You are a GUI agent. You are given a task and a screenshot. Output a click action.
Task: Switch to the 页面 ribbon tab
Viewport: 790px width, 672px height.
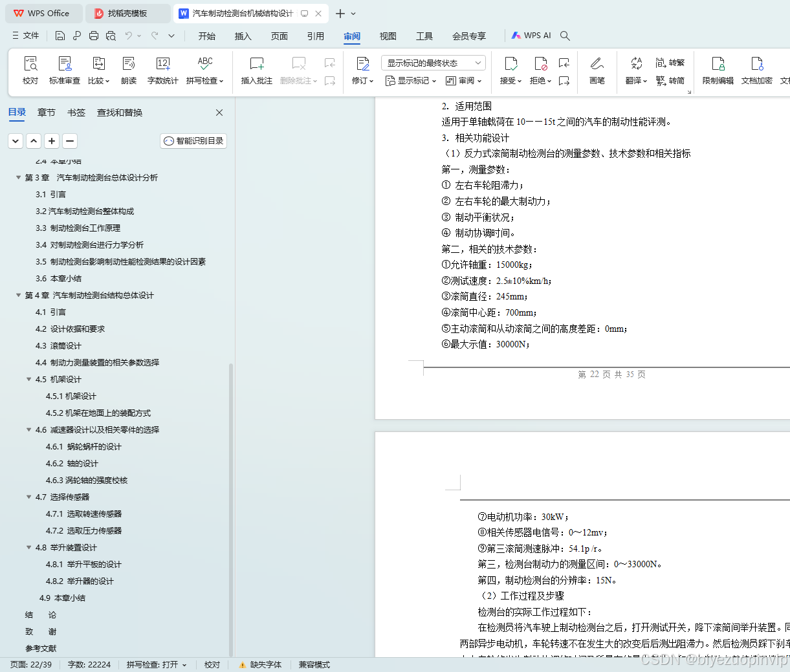click(x=280, y=36)
